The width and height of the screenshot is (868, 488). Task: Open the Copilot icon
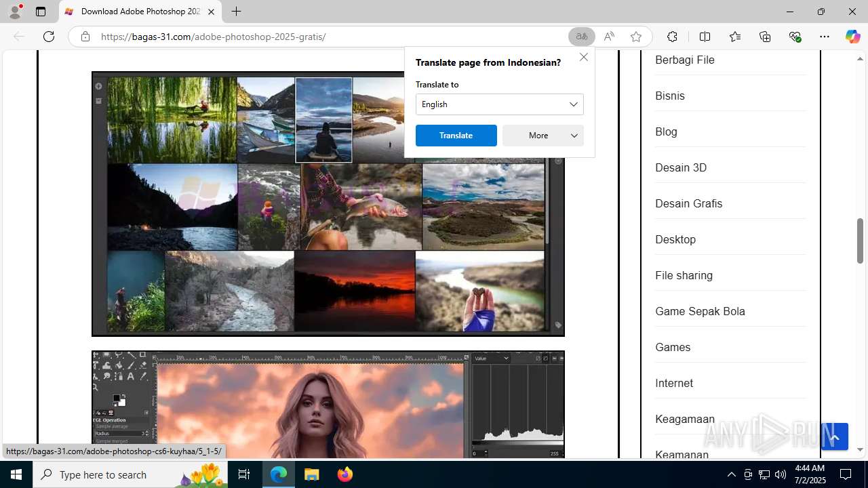point(852,37)
